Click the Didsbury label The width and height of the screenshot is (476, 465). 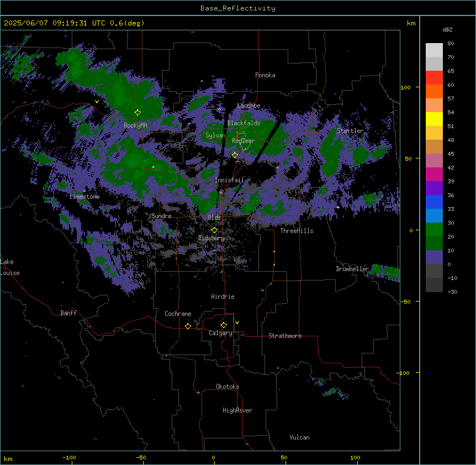point(211,238)
